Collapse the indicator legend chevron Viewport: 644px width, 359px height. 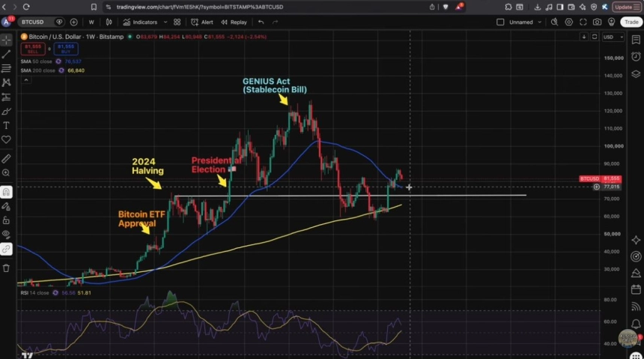(26, 80)
